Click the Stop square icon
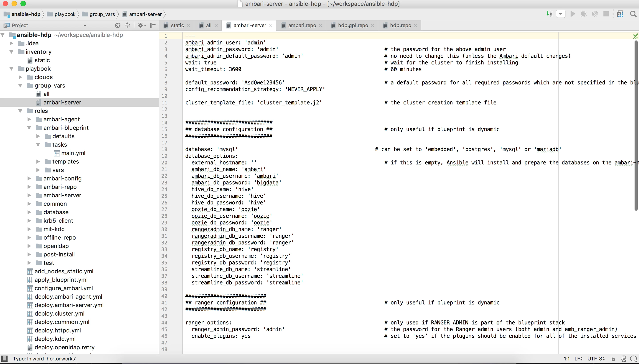Viewport: 639px width, 364px height. coord(606,14)
